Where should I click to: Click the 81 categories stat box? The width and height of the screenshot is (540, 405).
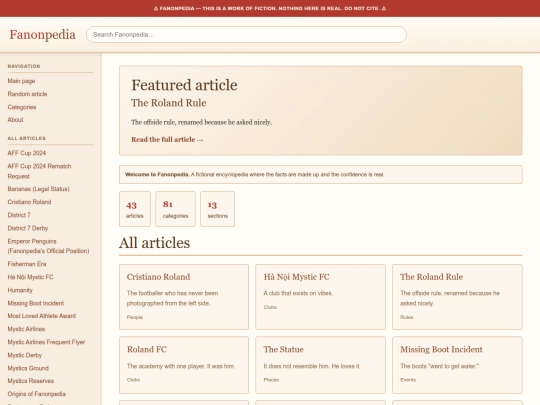[x=175, y=209]
